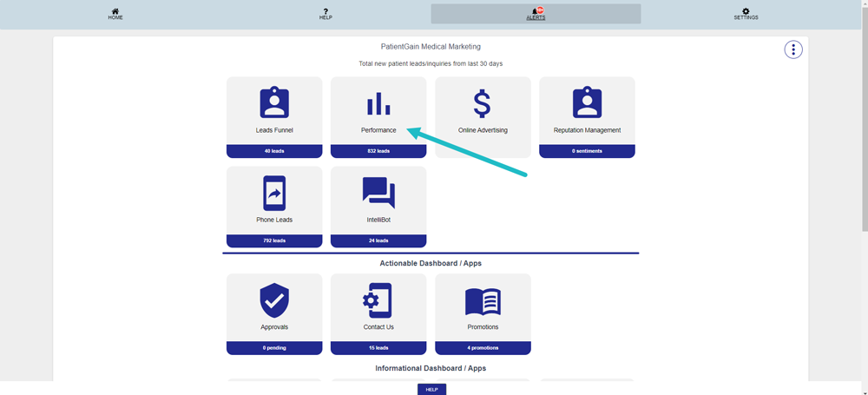This screenshot has width=868, height=395.
Task: Click the Promotions label
Action: [483, 327]
